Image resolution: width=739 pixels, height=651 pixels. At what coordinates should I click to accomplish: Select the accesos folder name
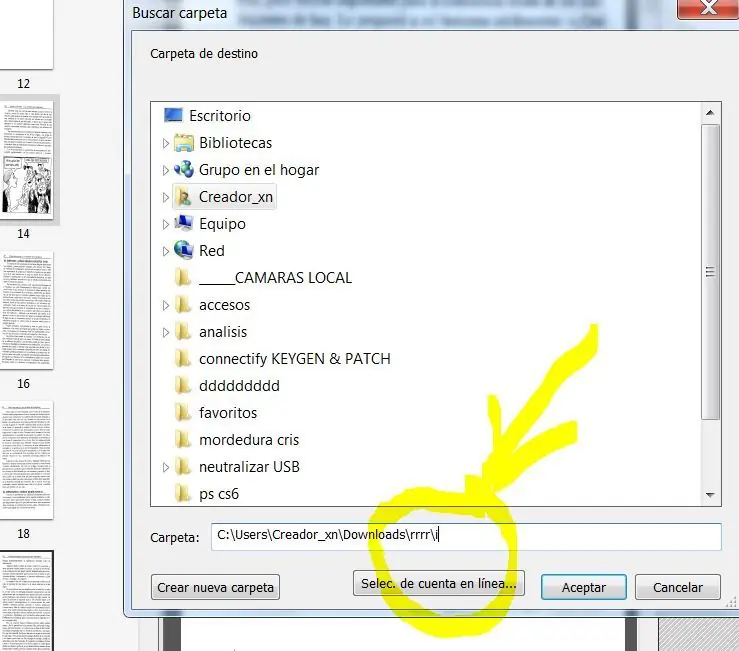(x=224, y=305)
